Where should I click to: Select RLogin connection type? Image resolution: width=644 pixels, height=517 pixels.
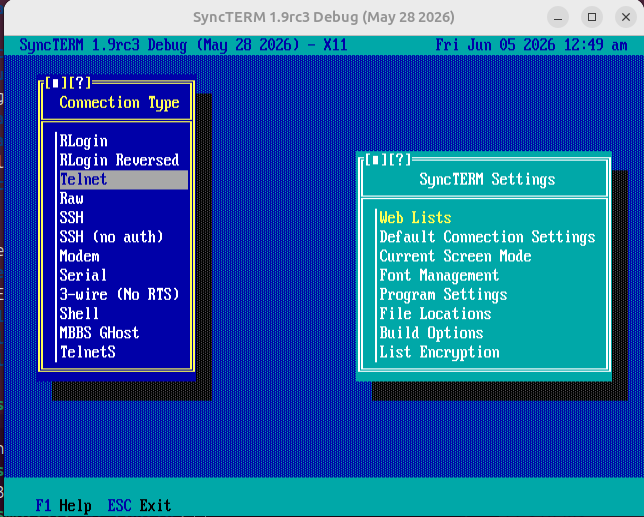(x=124, y=141)
